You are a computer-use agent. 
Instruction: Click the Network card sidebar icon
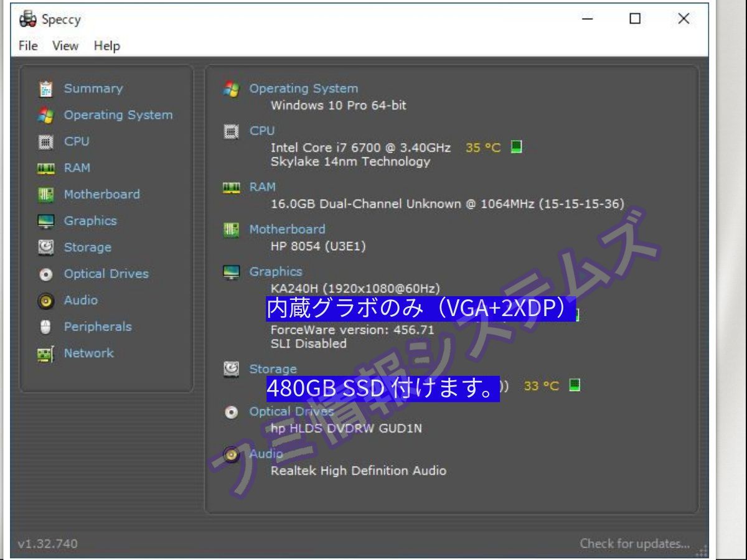(x=45, y=354)
